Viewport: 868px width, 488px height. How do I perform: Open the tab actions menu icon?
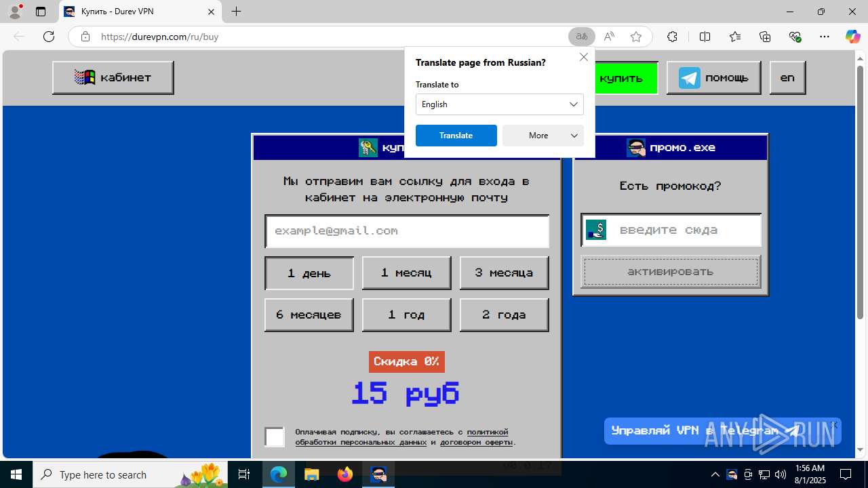click(41, 12)
